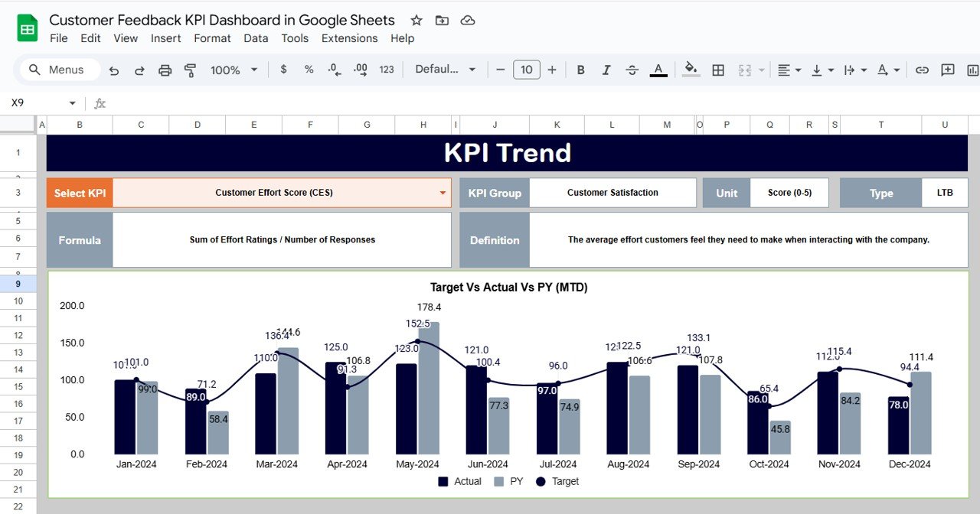Star this spreadsheet
Image resolution: width=980 pixels, height=514 pixels.
(415, 20)
